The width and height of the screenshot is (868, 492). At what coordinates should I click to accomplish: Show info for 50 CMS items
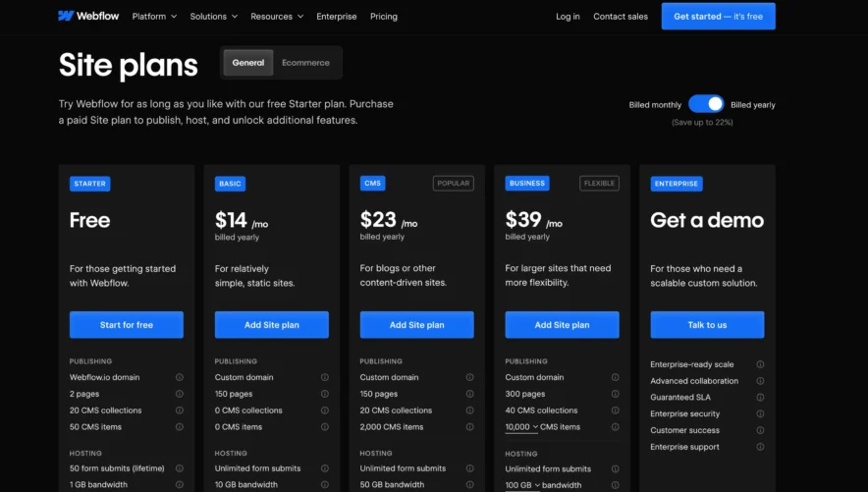point(180,427)
